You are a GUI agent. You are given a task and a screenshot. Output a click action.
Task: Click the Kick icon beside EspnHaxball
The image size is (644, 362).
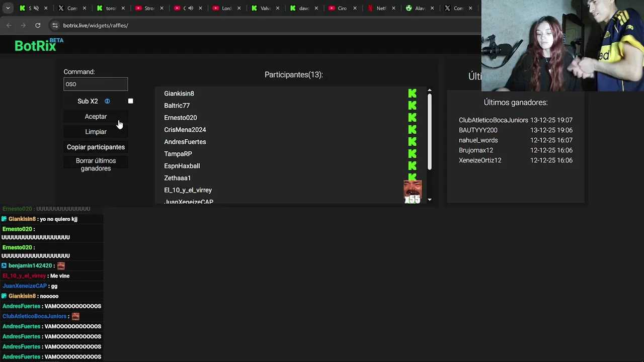[412, 166]
